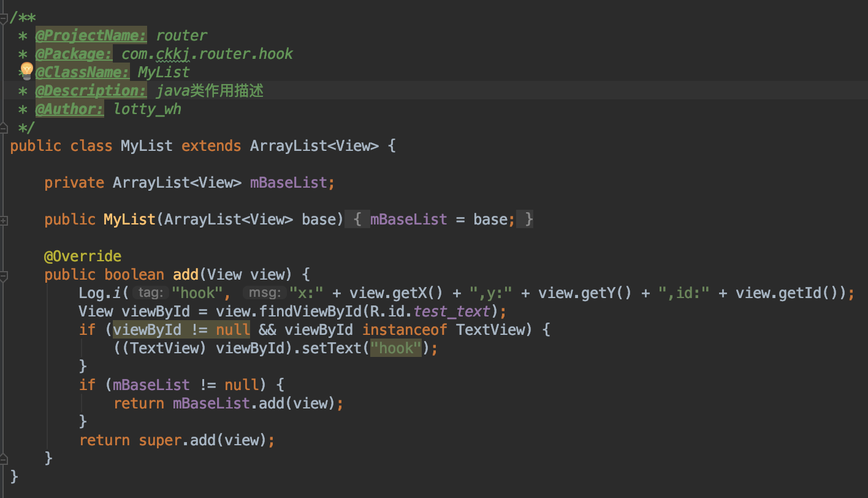Viewport: 868px width, 498px height.
Task: Click the tag: parameter hint
Action: (x=150, y=293)
